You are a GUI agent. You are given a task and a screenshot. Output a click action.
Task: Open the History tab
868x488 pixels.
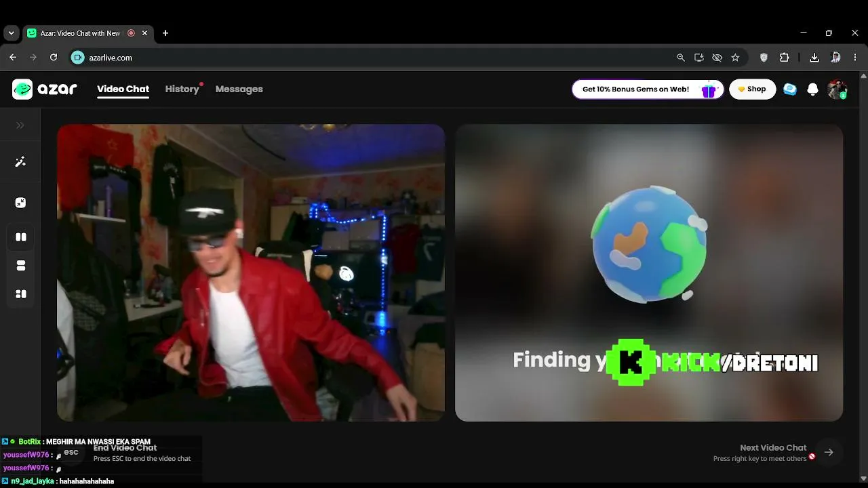(182, 89)
